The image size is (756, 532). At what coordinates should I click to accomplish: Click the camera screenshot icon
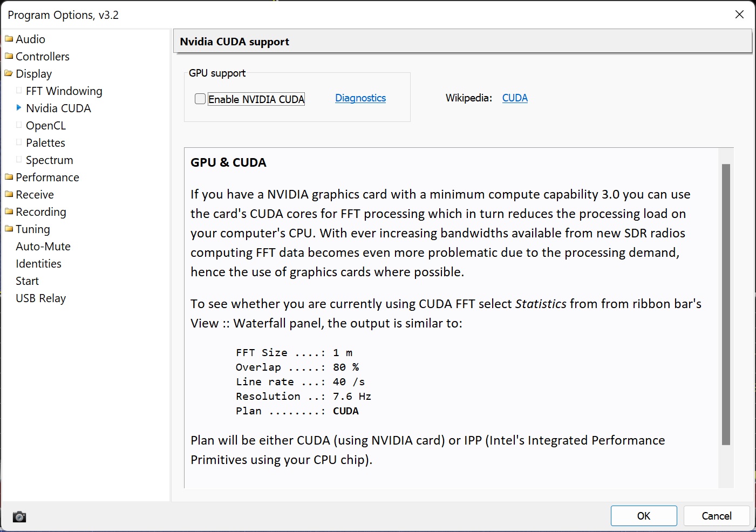[x=19, y=517]
